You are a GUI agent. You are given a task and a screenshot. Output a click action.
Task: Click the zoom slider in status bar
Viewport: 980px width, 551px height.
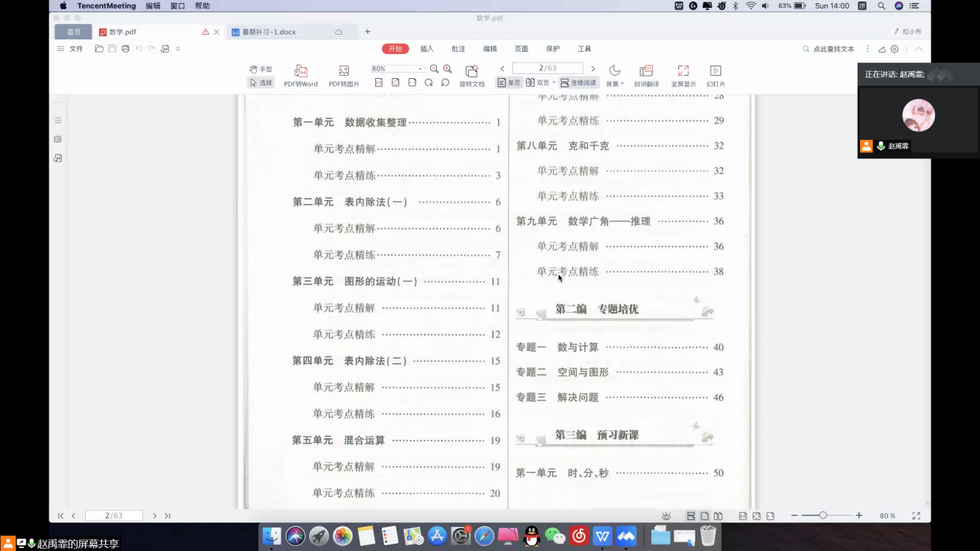coord(823,515)
